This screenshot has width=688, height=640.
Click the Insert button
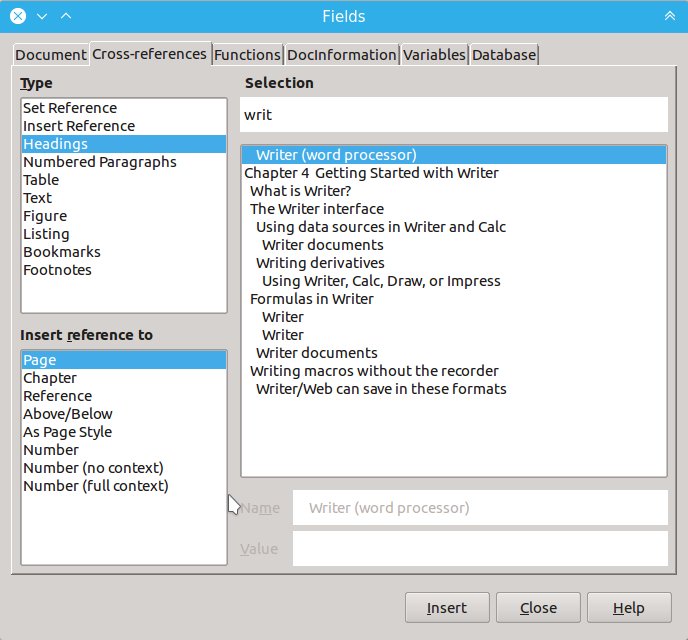(447, 608)
